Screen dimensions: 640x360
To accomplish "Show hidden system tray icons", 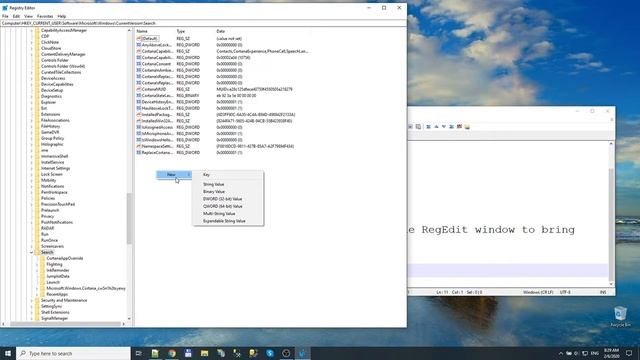I will point(560,353).
